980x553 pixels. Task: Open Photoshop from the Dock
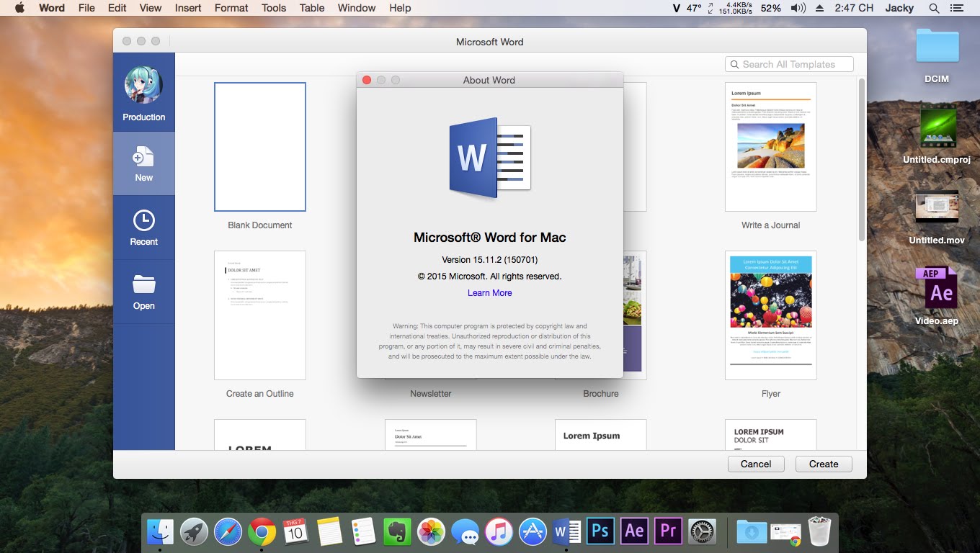[600, 531]
